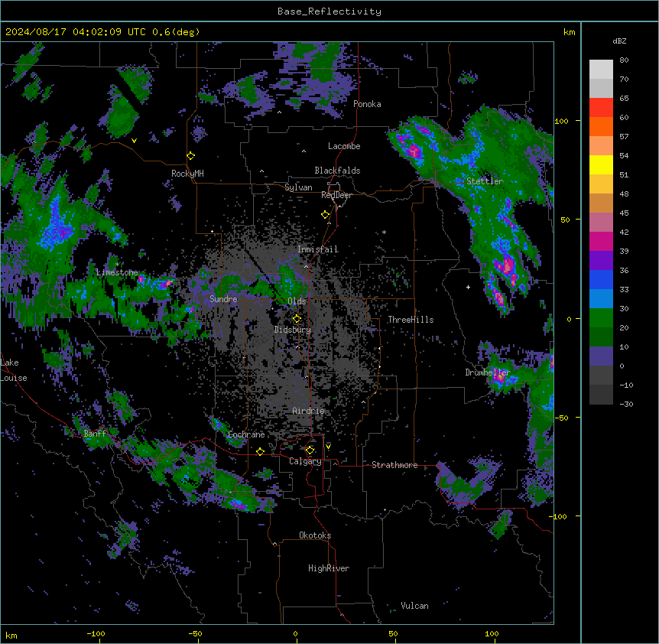The height and width of the screenshot is (644, 659).
Task: Click the Stettler city label
Action: tap(485, 181)
